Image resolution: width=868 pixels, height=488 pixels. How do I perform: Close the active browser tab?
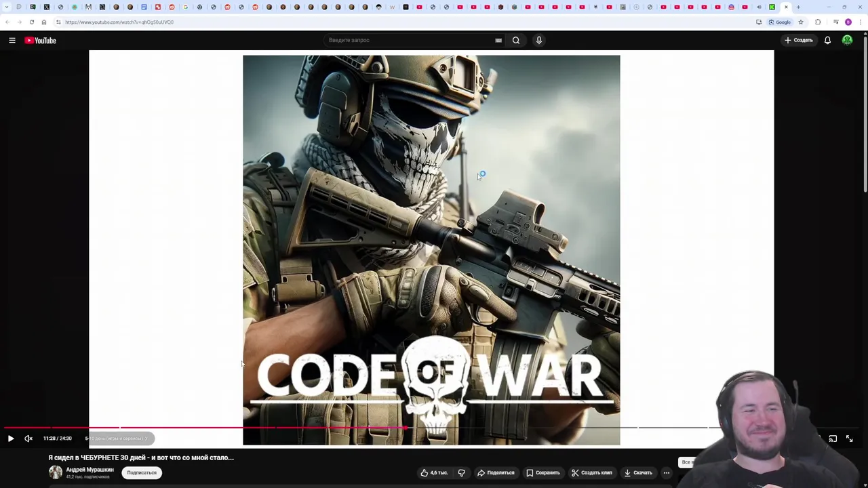(x=786, y=7)
